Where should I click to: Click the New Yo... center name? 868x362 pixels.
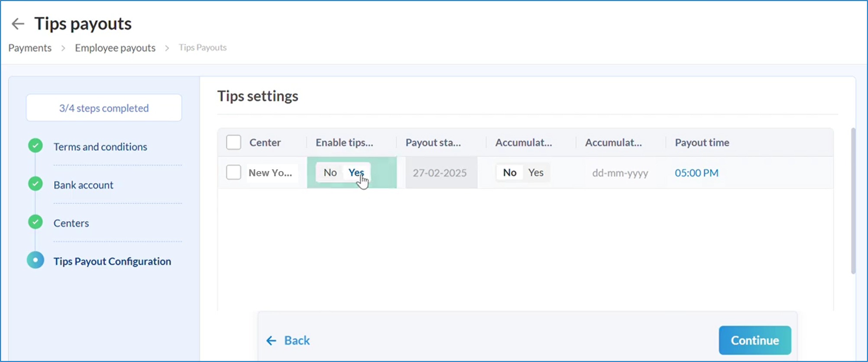tap(270, 173)
